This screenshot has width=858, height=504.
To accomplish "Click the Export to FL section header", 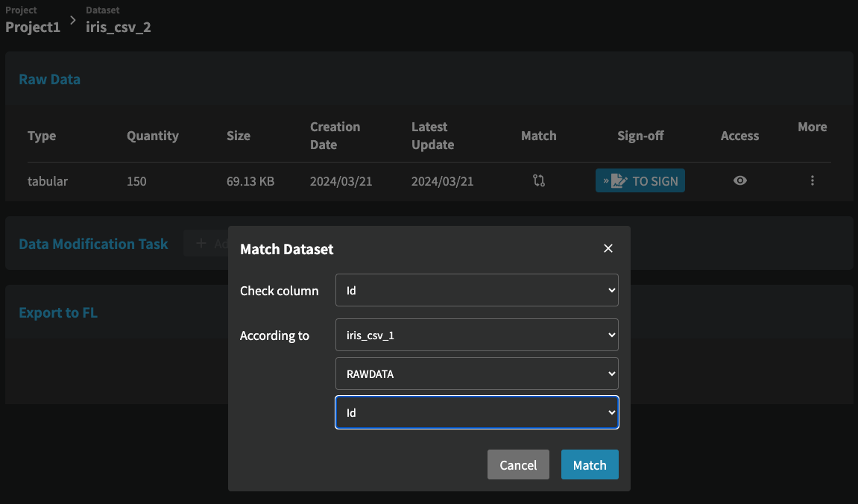I will [58, 312].
